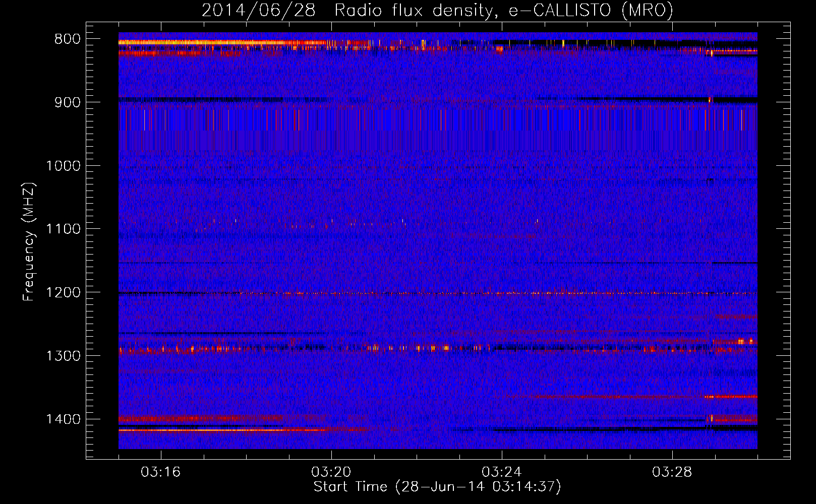Click the 03:28 time tick label
The width and height of the screenshot is (816, 504).
click(672, 472)
